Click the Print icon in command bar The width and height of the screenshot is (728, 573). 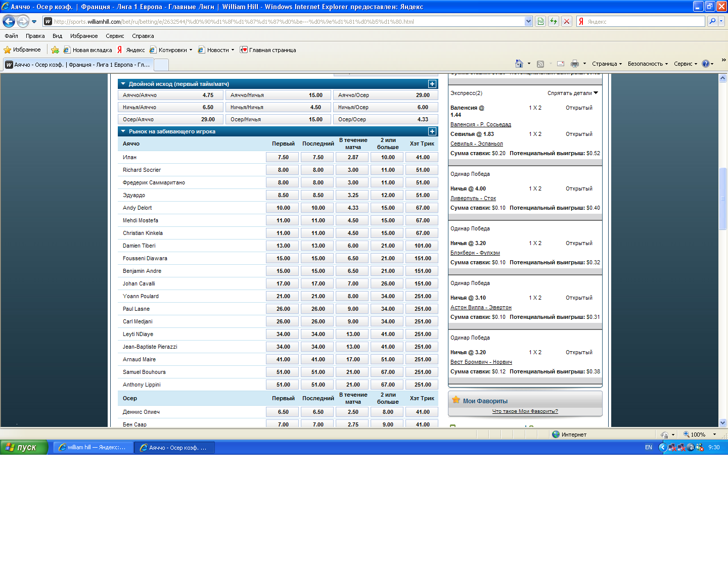575,64
